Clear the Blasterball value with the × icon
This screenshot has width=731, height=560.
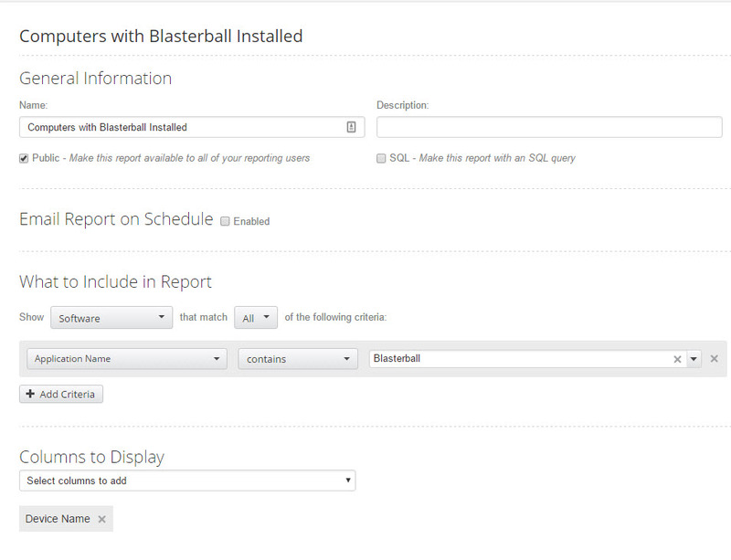pos(676,359)
